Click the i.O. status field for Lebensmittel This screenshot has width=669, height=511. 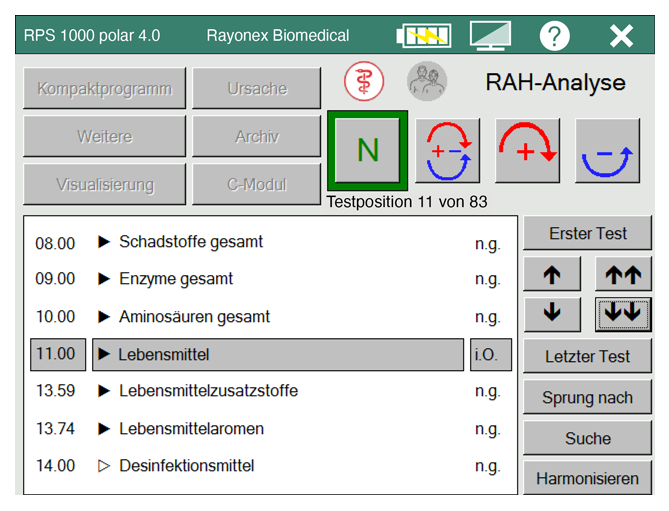pos(490,355)
